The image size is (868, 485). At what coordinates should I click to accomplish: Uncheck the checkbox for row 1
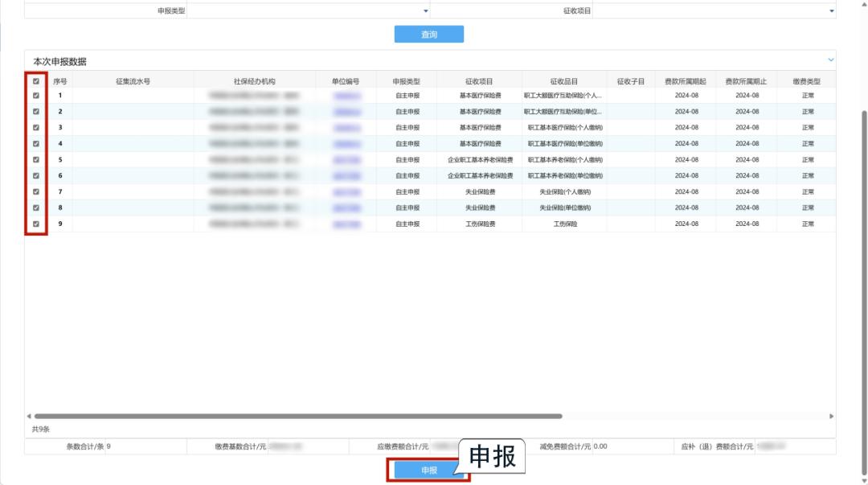tap(36, 96)
